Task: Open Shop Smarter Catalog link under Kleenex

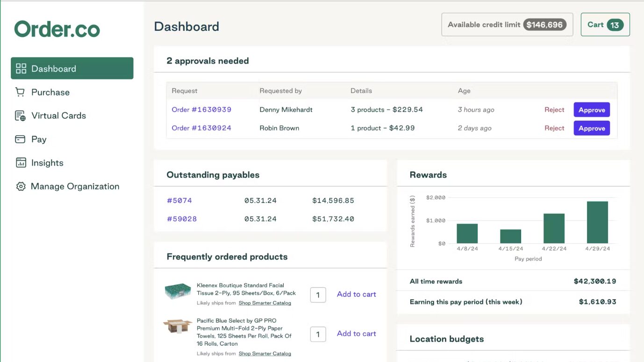Action: (x=265, y=303)
